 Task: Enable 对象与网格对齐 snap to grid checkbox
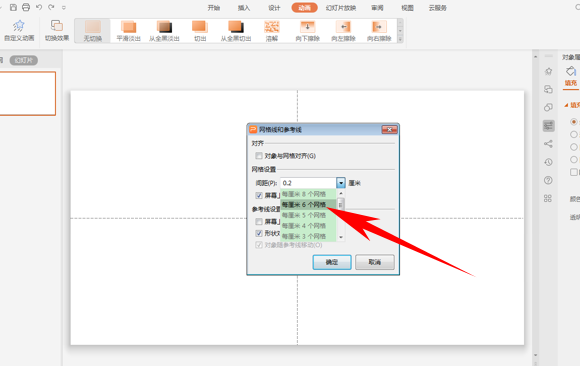[259, 156]
